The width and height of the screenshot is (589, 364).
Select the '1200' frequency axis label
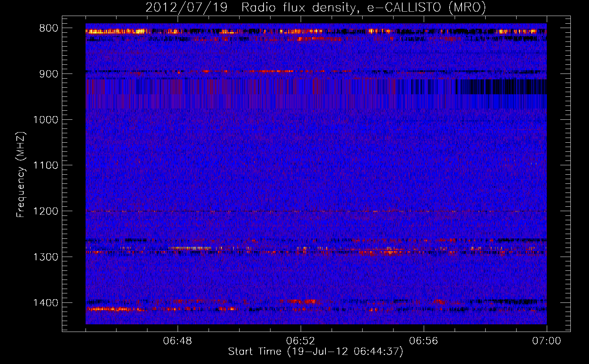click(x=46, y=211)
